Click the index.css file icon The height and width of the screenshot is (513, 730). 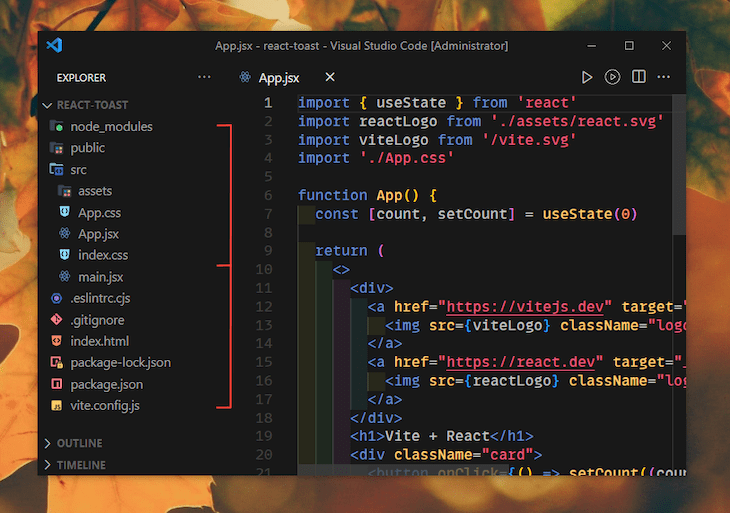[x=65, y=255]
